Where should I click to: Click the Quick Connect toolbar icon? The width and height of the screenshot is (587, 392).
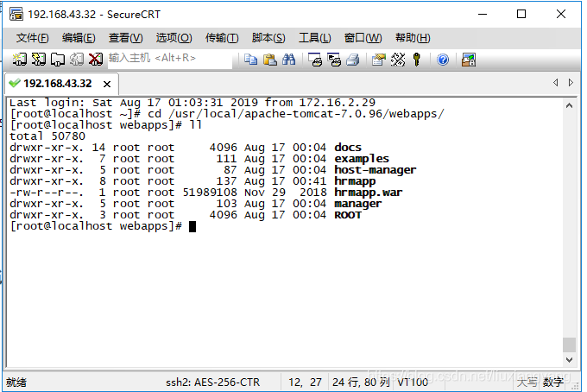click(x=39, y=60)
